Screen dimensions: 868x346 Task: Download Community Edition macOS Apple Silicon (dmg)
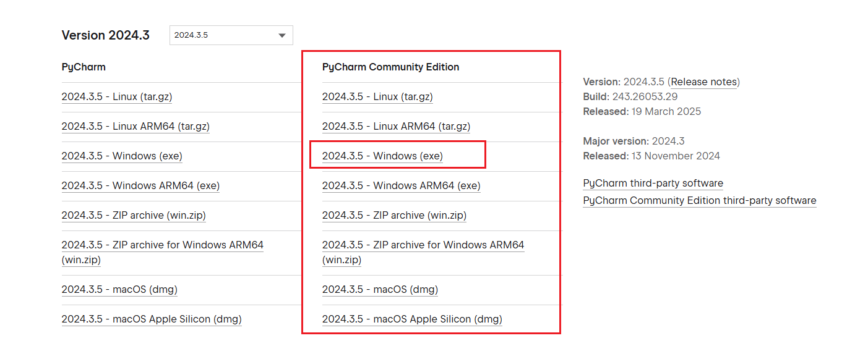[412, 319]
